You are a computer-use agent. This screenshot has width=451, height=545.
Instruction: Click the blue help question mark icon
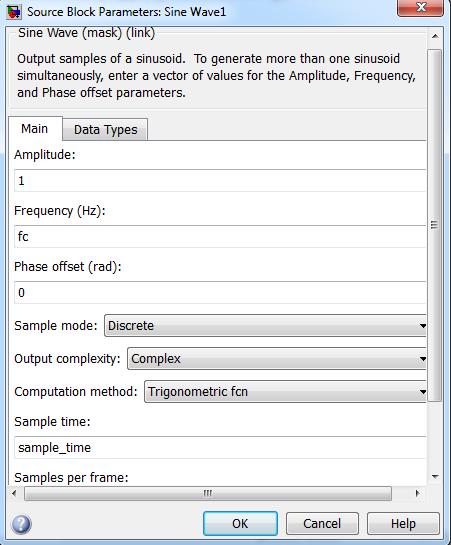click(21, 524)
